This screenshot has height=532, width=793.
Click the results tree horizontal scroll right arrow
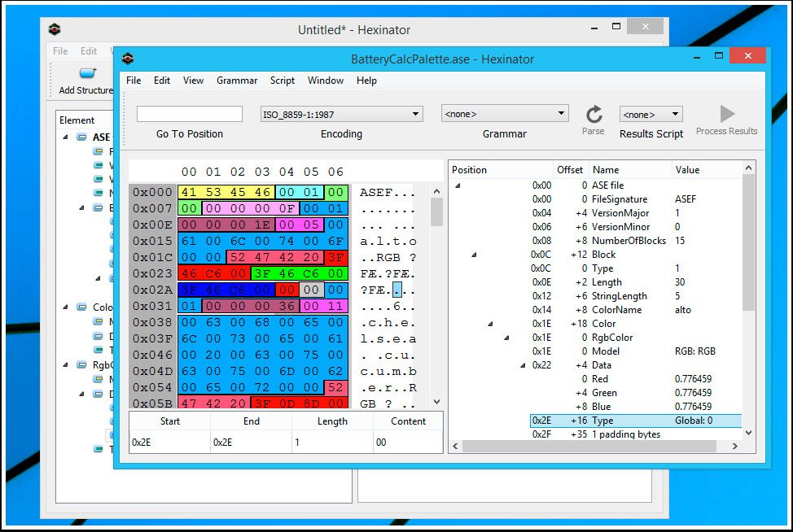[x=735, y=446]
